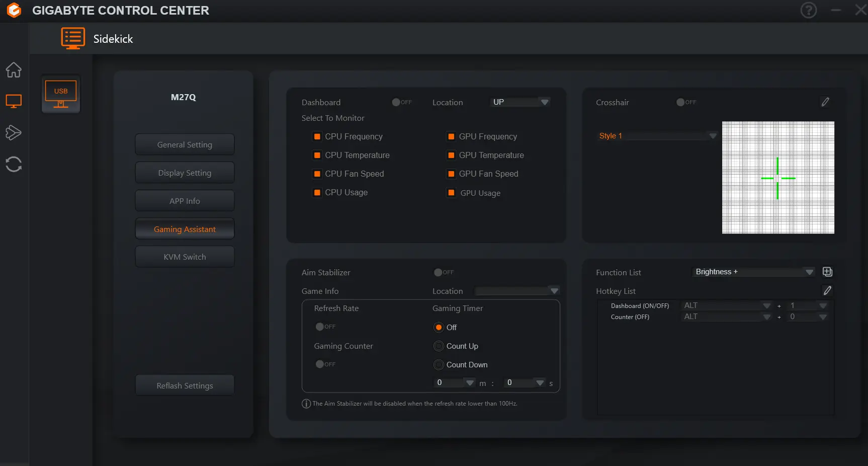Click the circular-arrows sync icon in sidebar
The image size is (868, 466).
point(14,164)
